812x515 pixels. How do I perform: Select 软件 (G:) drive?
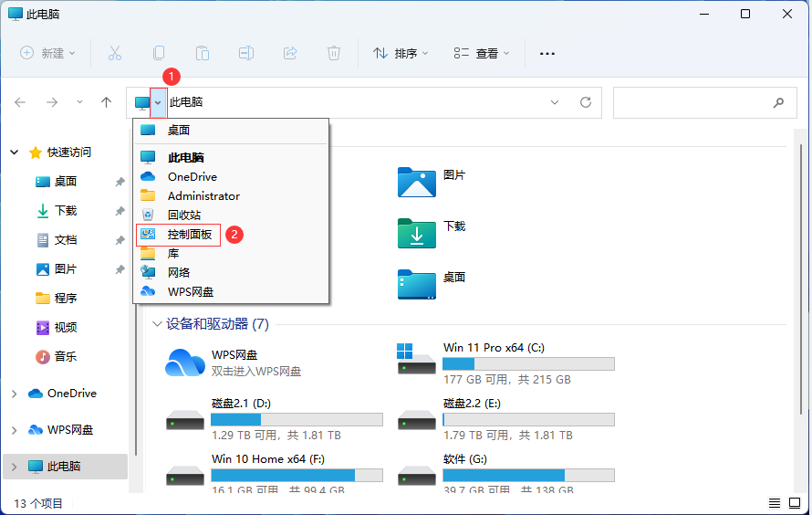(x=506, y=474)
